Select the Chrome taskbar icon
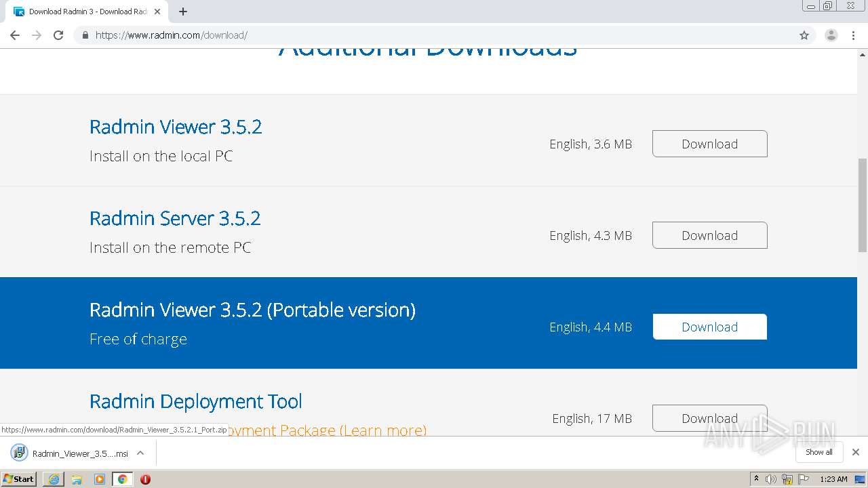This screenshot has height=488, width=868. [x=123, y=479]
